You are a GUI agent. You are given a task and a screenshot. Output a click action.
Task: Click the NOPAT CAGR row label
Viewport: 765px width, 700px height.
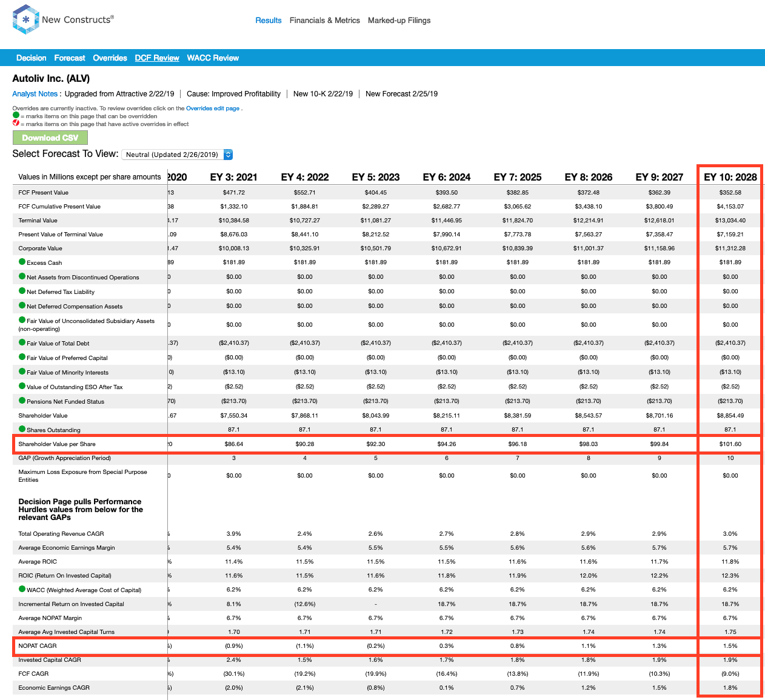(x=38, y=646)
